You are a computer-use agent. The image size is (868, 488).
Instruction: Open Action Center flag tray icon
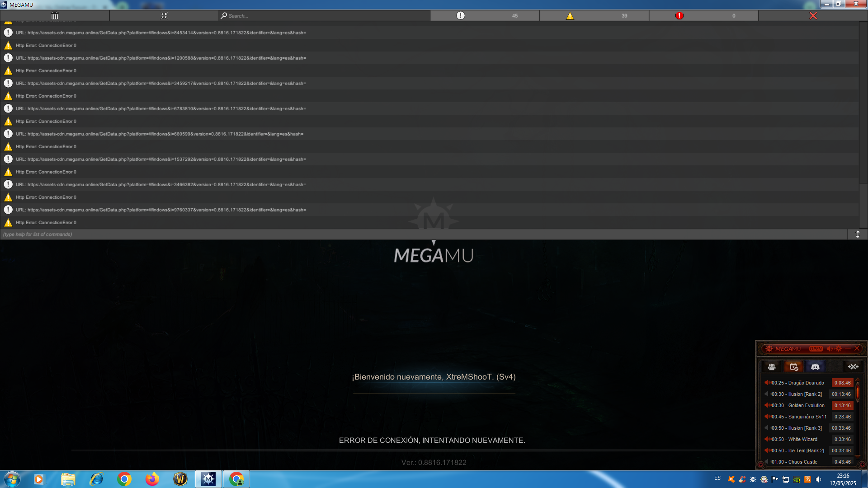pos(775,479)
